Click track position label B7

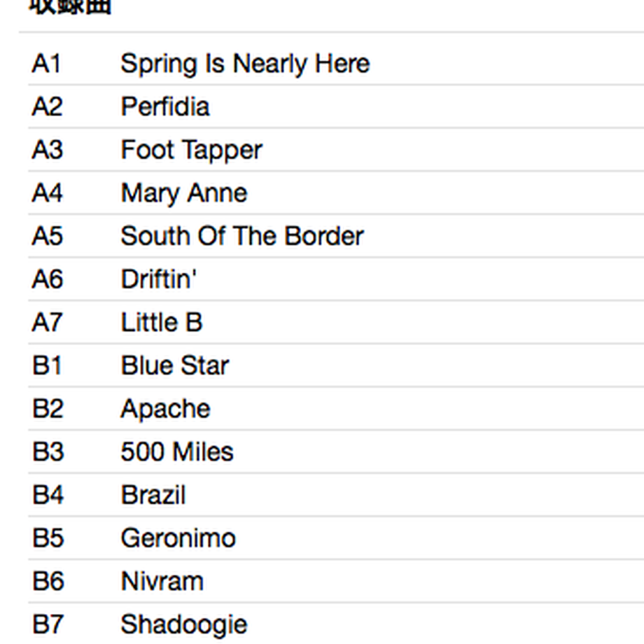click(x=48, y=624)
